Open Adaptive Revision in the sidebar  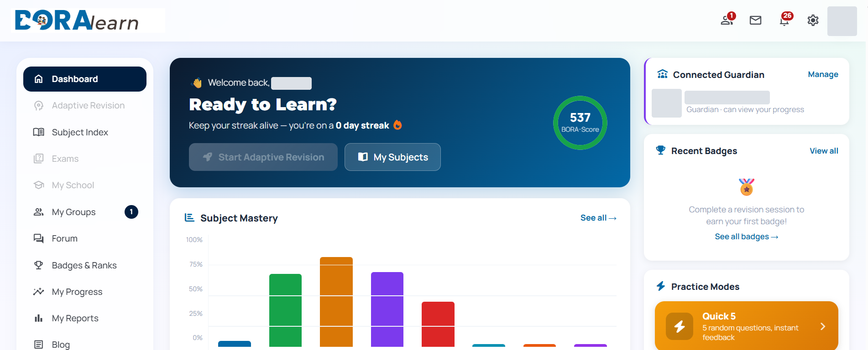point(85,105)
